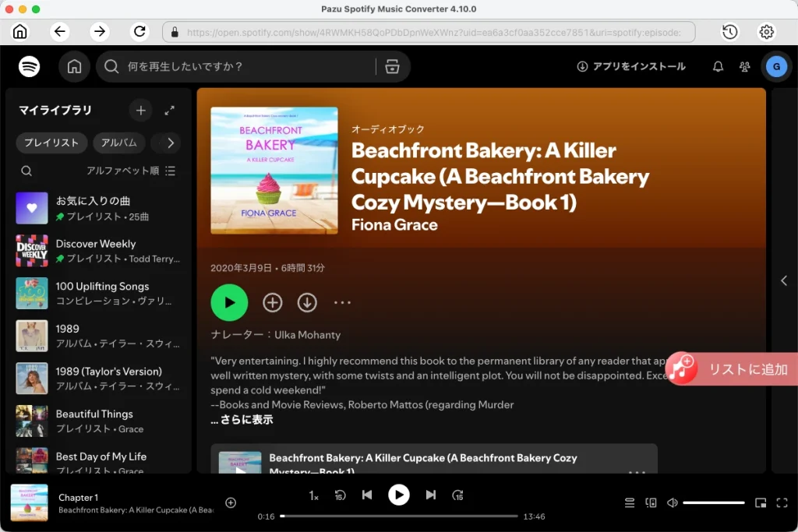Image resolution: width=798 pixels, height=532 pixels.
Task: Click the playback progress bar
Action: pos(398,516)
